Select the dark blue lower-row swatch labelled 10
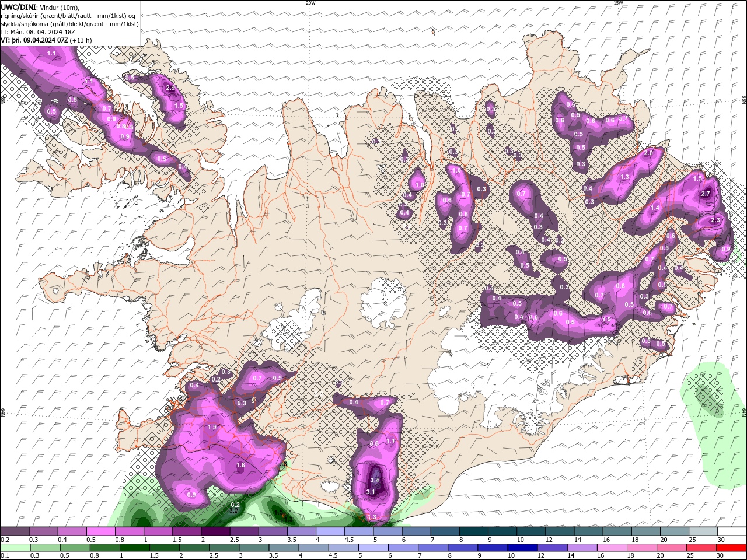The height and width of the screenshot is (560, 747). (x=522, y=548)
